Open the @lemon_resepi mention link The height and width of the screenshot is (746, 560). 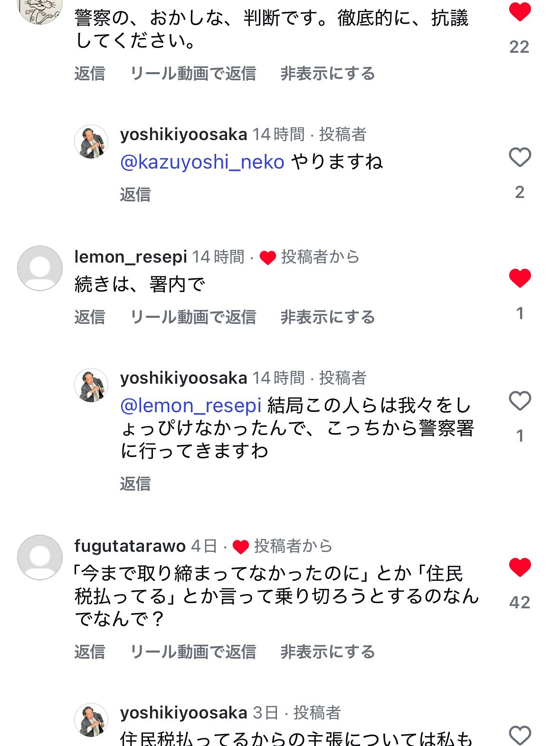(x=191, y=406)
